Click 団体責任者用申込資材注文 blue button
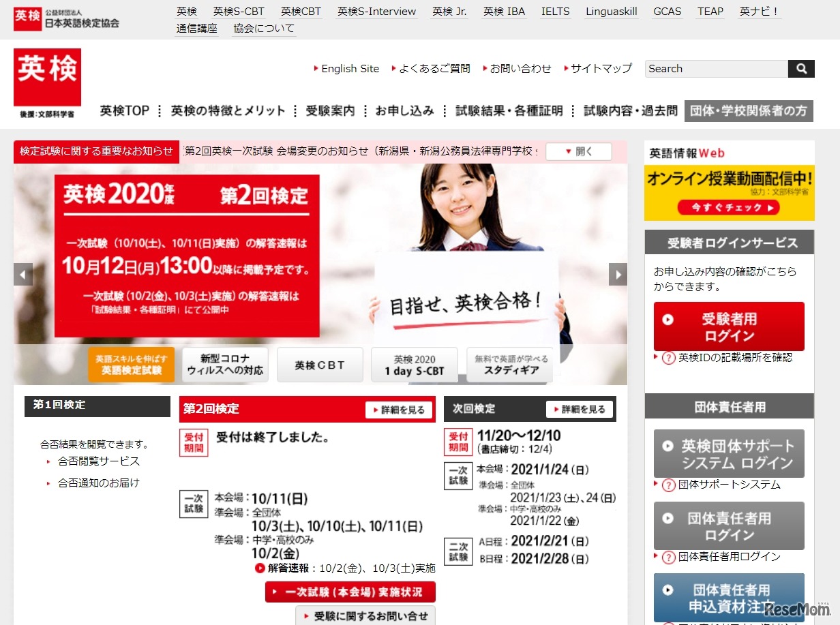The height and width of the screenshot is (625, 840). click(x=729, y=598)
